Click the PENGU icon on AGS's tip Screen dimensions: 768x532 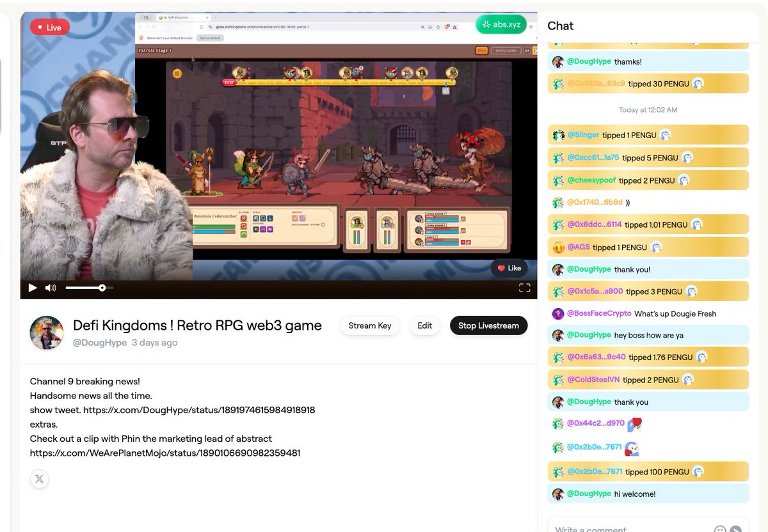click(656, 247)
